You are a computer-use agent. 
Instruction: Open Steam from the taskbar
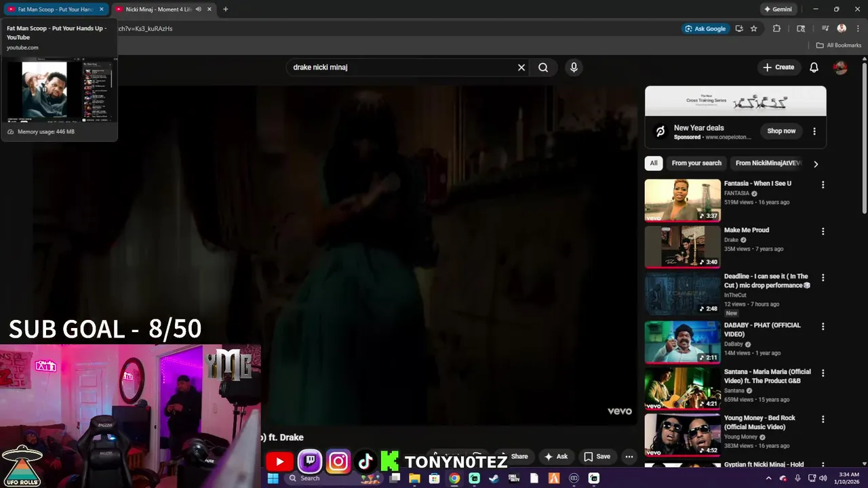click(494, 478)
